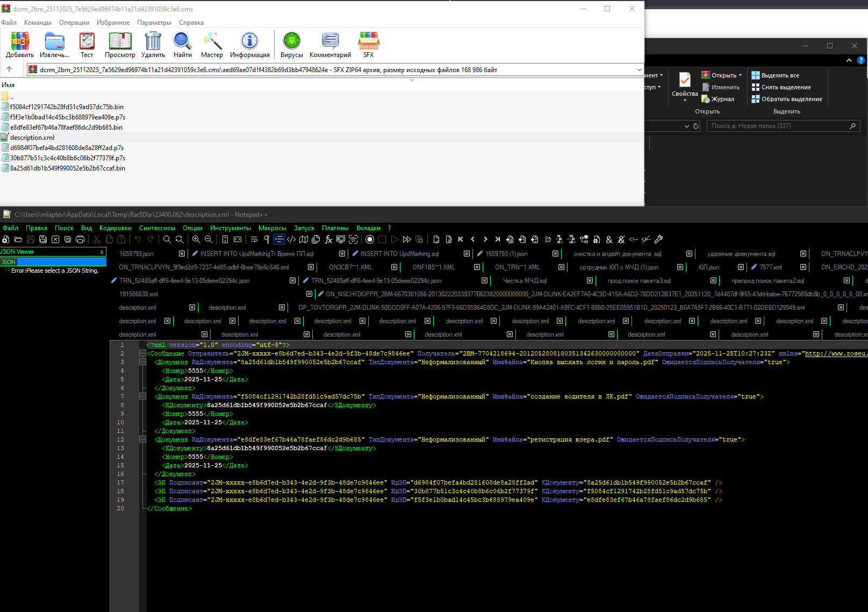The width and height of the screenshot is (868, 612).
Task: Collapse the Документ node at line 12
Action: (x=142, y=439)
